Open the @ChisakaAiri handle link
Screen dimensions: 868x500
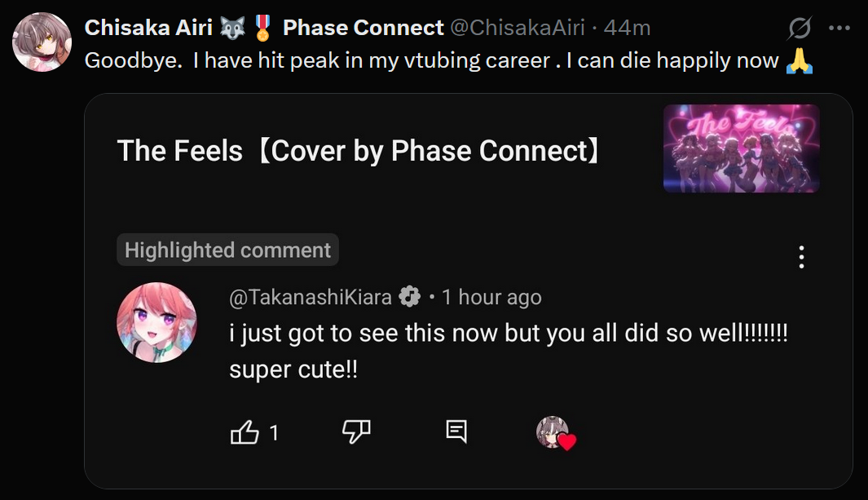(x=518, y=28)
